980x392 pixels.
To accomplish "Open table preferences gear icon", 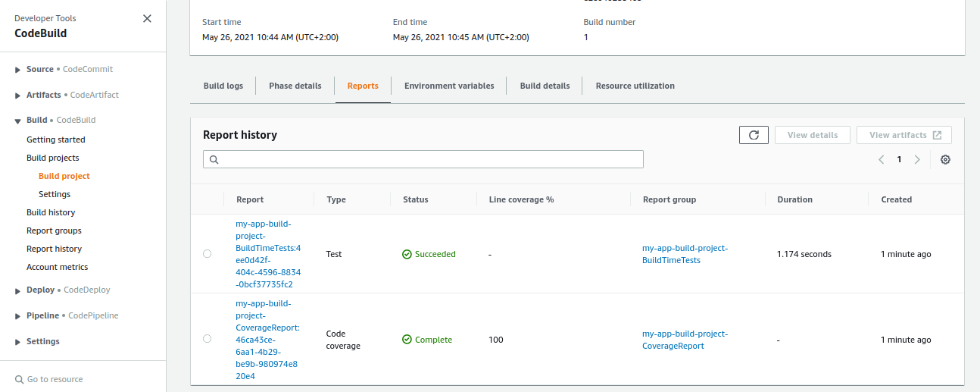I will click(x=945, y=159).
